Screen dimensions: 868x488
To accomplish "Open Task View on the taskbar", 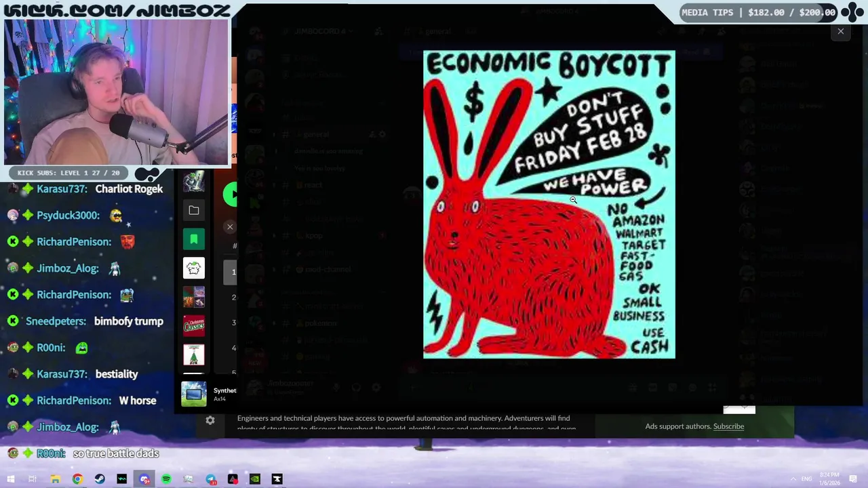I will click(33, 479).
